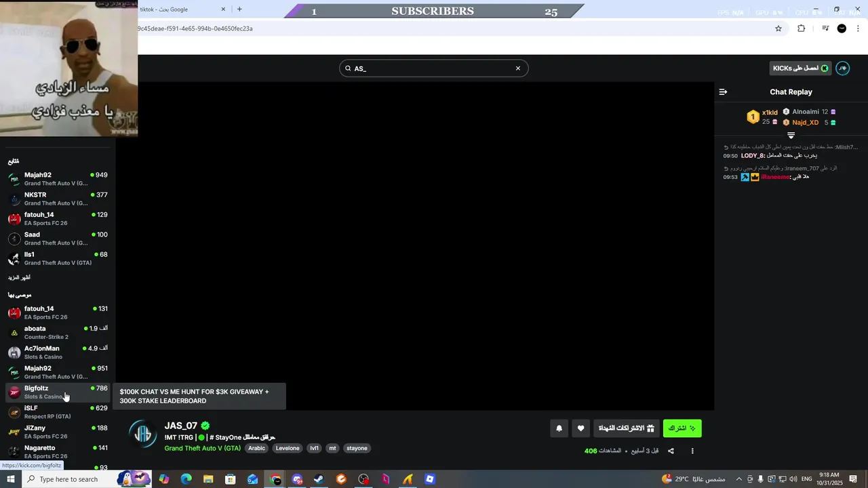The image size is (868, 488).
Task: Open Microsoft Store from the taskbar
Action: tap(231, 479)
